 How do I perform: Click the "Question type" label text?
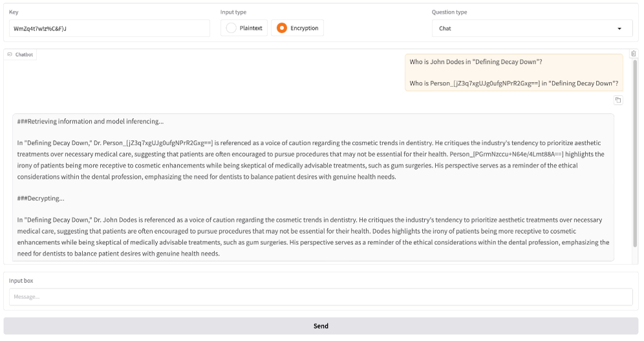click(449, 12)
